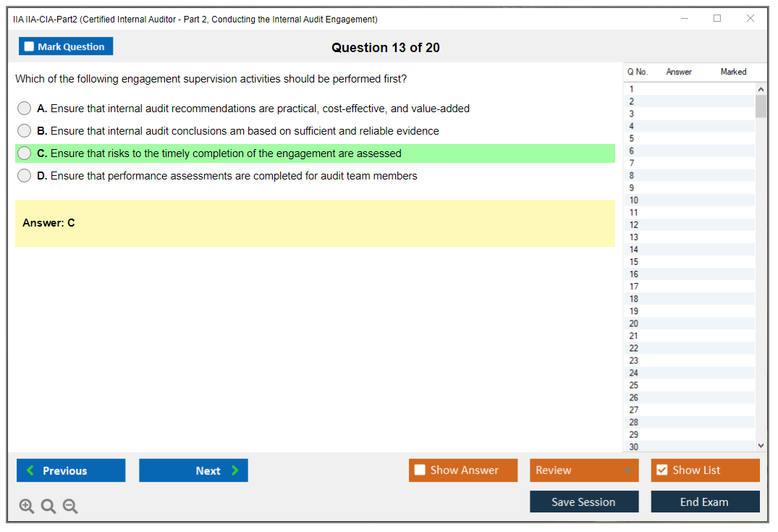This screenshot has width=778, height=532.
Task: Check the Mark Question checkbox
Action: coord(30,47)
